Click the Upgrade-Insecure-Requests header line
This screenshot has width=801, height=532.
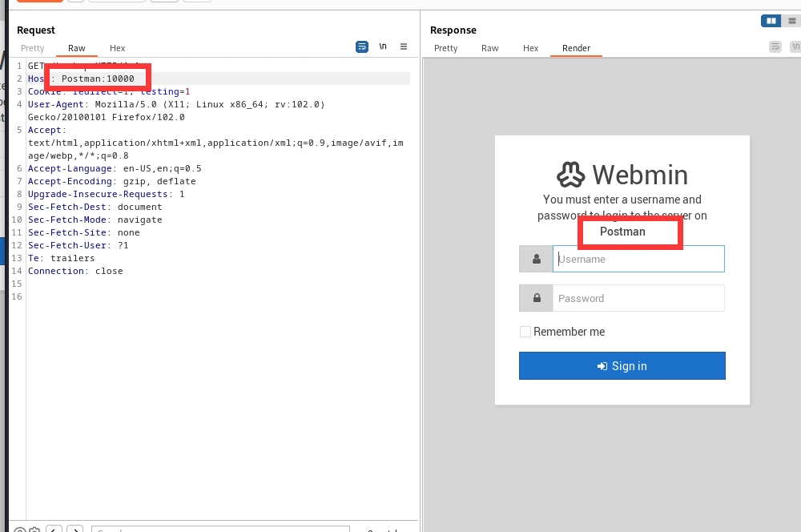[x=107, y=194]
